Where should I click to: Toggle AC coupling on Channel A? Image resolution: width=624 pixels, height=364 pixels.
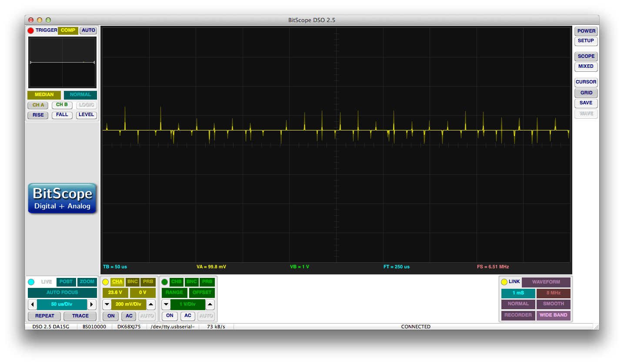[128, 316]
